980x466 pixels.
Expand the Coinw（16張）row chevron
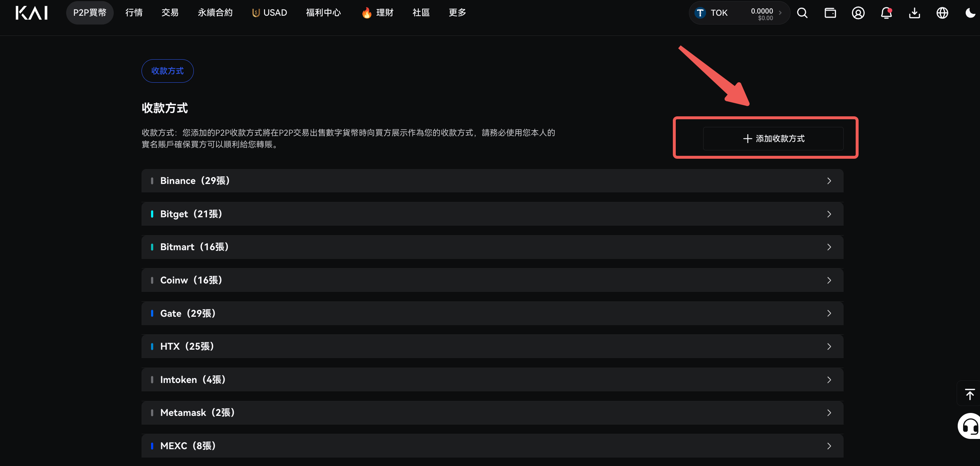click(x=829, y=280)
